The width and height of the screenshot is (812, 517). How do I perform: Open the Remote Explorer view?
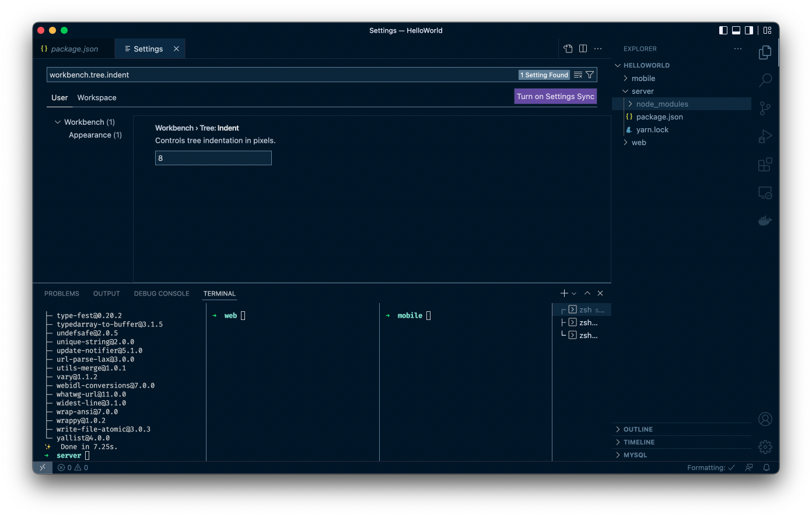(765, 193)
